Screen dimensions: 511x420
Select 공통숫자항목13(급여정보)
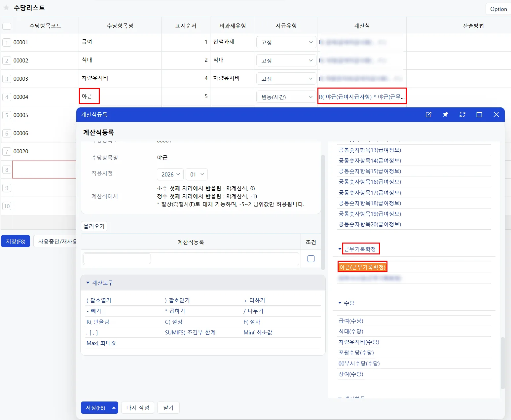(x=370, y=150)
